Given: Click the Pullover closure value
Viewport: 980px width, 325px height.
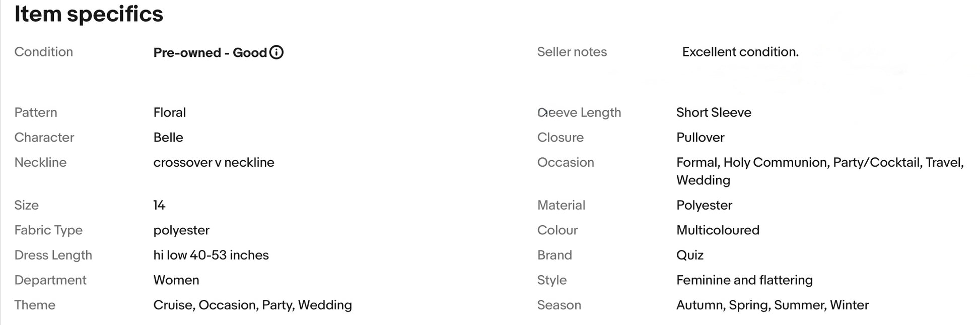Looking at the screenshot, I should pos(701,138).
